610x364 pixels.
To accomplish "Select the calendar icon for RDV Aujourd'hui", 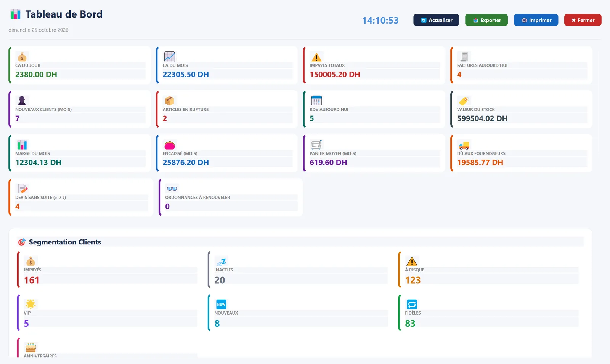I will (316, 101).
